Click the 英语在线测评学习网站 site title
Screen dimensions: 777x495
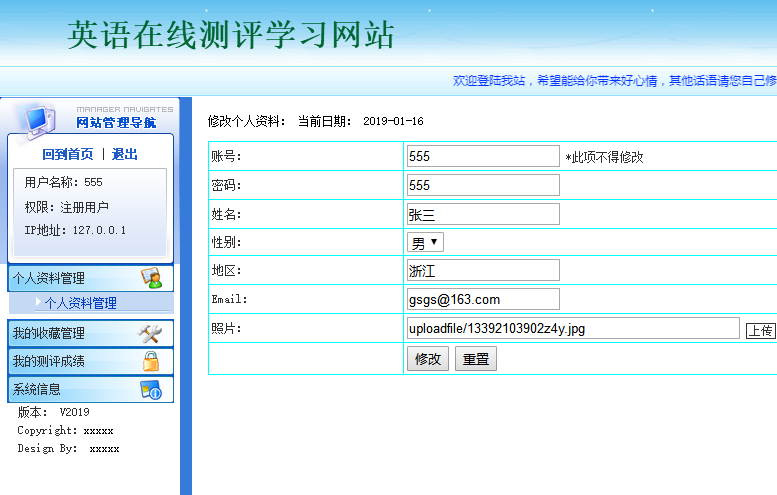231,35
